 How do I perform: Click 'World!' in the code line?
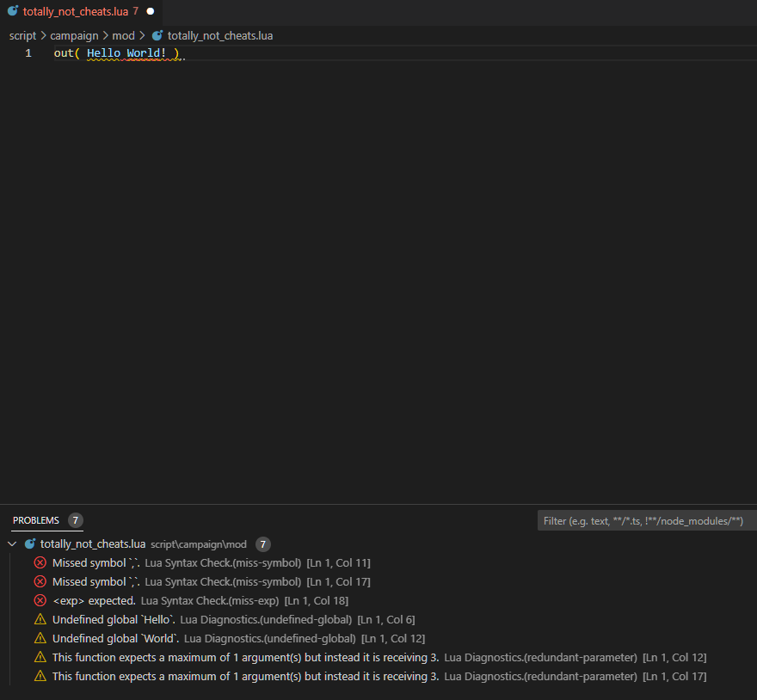146,53
